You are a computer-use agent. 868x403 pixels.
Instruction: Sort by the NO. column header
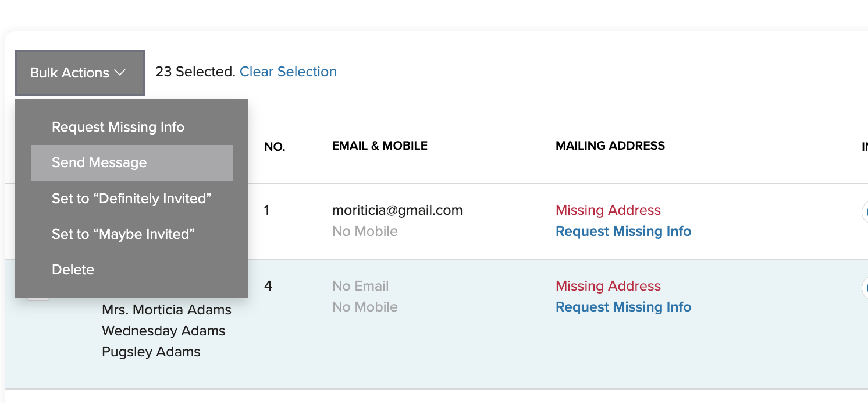(x=275, y=147)
